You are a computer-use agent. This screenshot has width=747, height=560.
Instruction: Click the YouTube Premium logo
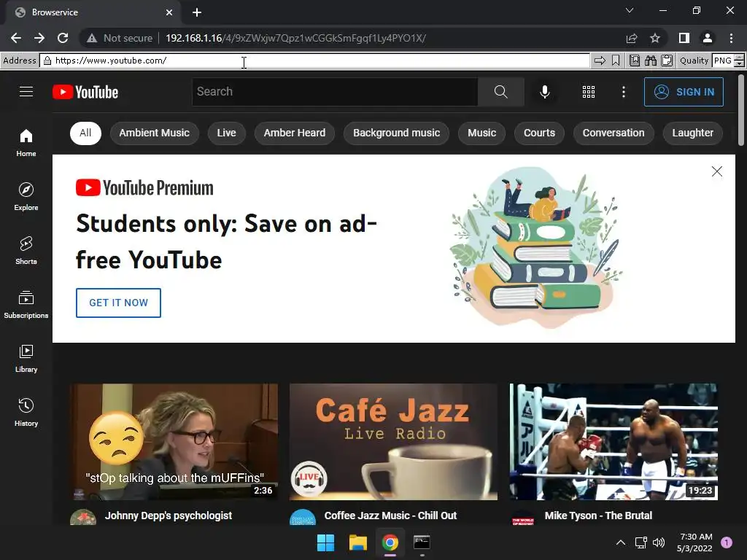(145, 187)
